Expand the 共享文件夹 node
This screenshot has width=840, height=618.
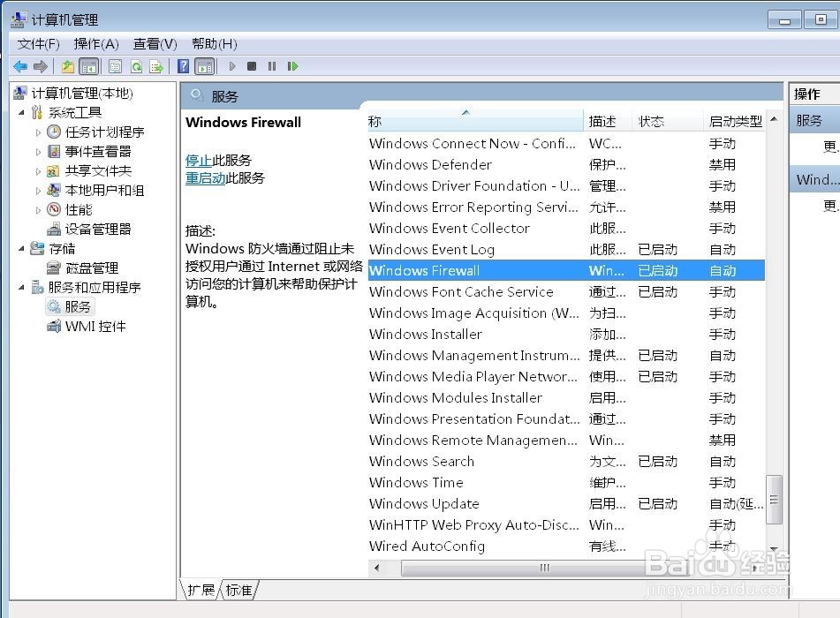(38, 171)
